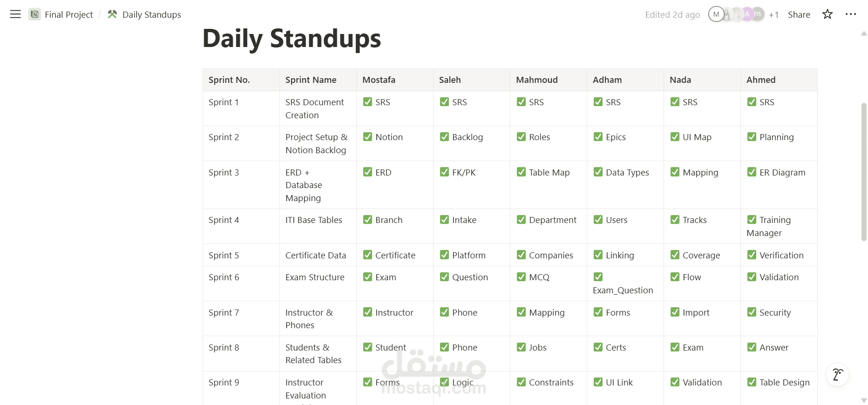Click the lowercase m user avatar
This screenshot has height=405, width=868.
pos(758,14)
